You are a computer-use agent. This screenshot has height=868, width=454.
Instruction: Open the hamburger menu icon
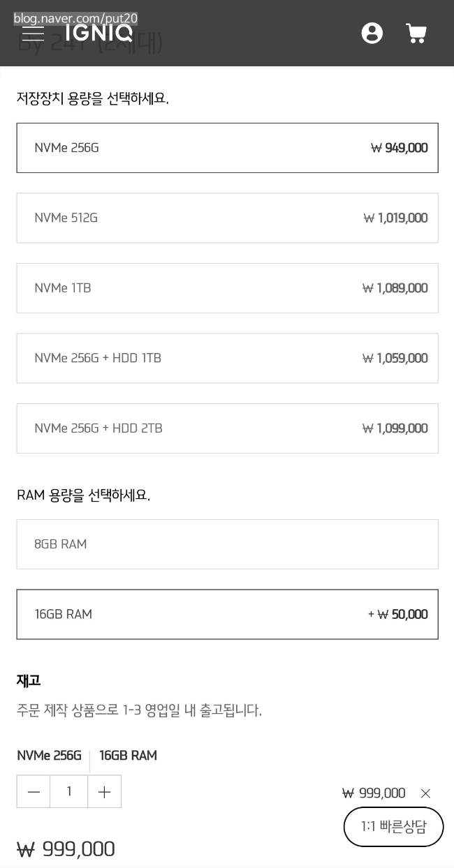point(33,33)
